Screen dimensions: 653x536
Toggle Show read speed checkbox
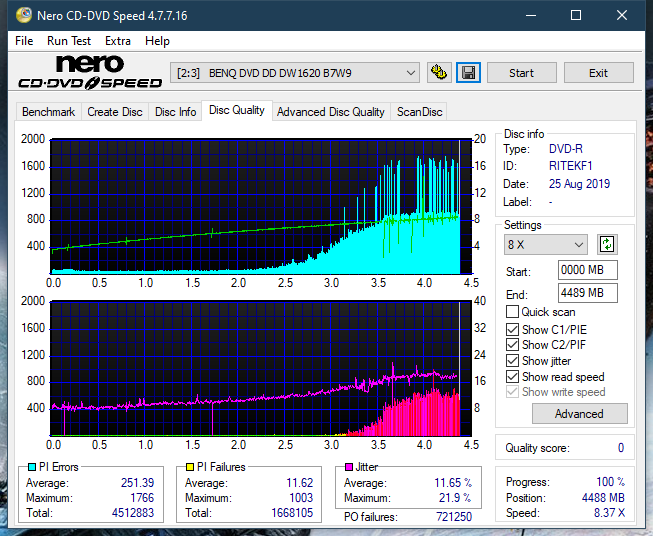512,376
